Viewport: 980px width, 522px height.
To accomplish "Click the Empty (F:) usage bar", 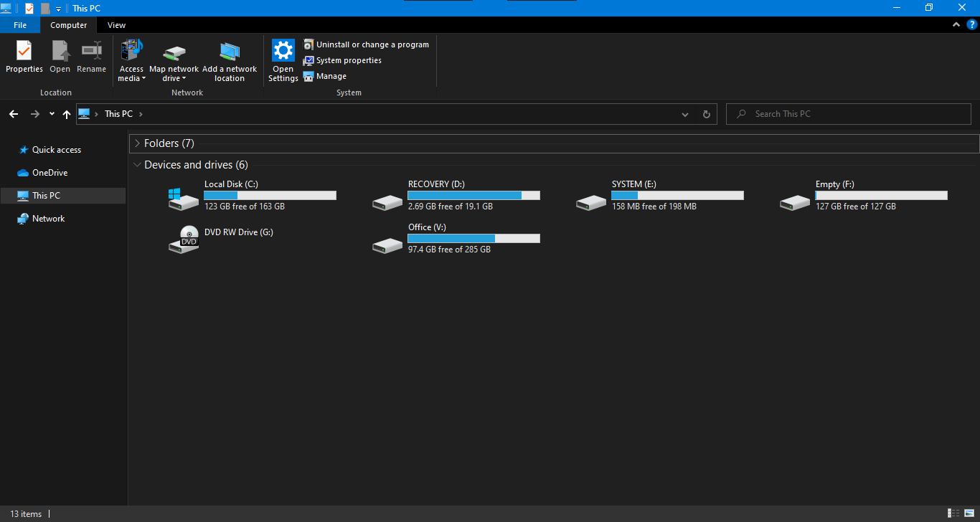I will point(881,195).
